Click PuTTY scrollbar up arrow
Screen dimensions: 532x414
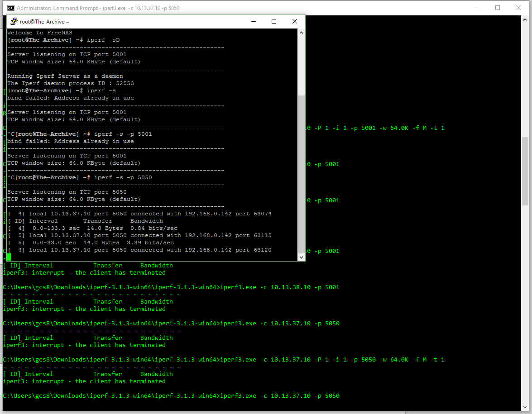point(301,33)
